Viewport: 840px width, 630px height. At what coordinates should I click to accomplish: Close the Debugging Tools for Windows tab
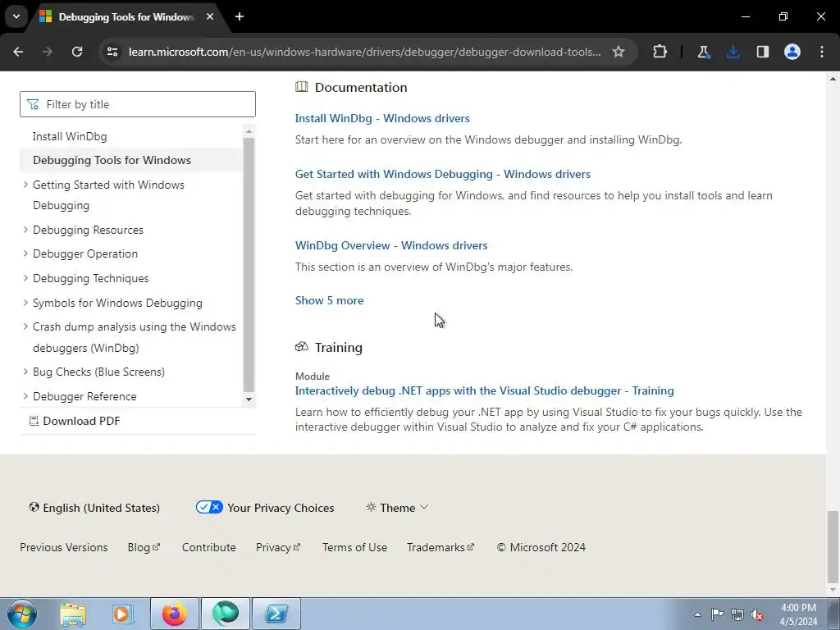[210, 16]
